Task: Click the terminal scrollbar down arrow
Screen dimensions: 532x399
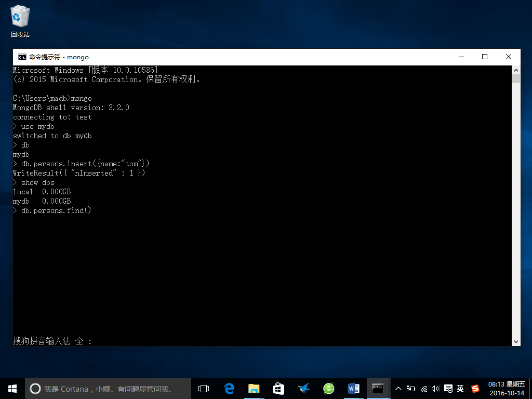Action: click(516, 342)
